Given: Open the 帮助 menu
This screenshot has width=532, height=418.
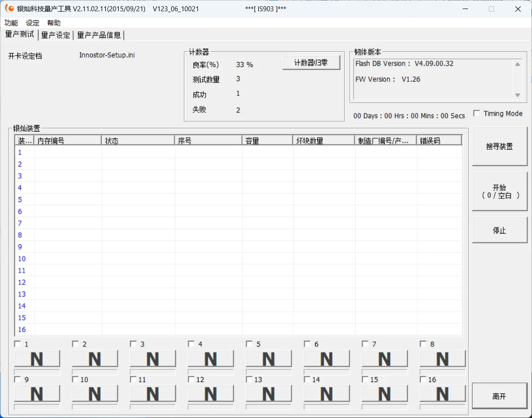Looking at the screenshot, I should [x=54, y=23].
